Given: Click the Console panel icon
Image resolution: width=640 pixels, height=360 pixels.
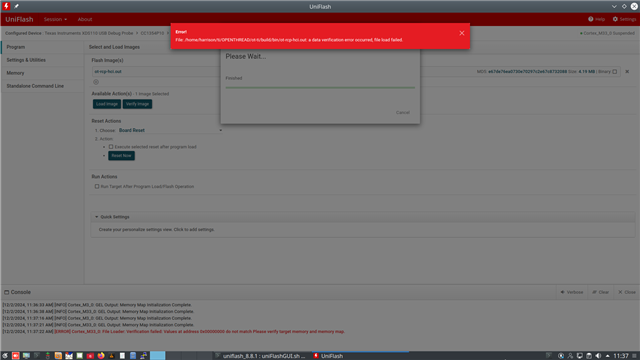Looking at the screenshot, I should (x=7, y=292).
